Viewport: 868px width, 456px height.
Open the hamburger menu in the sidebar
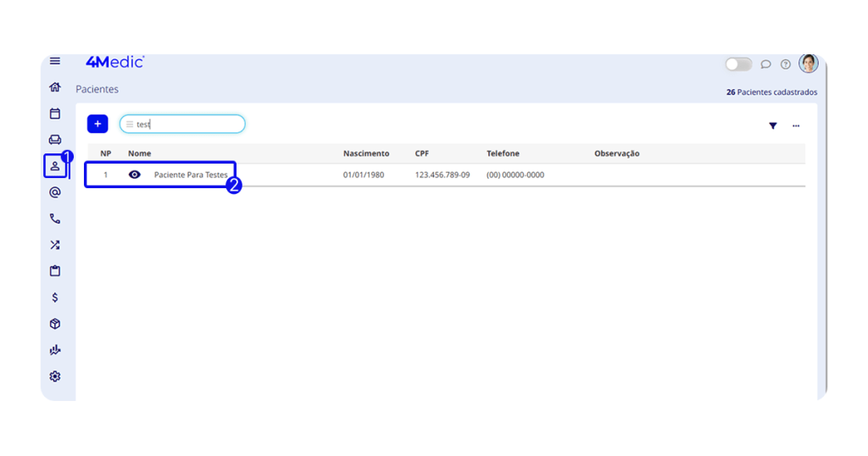pyautogui.click(x=55, y=61)
